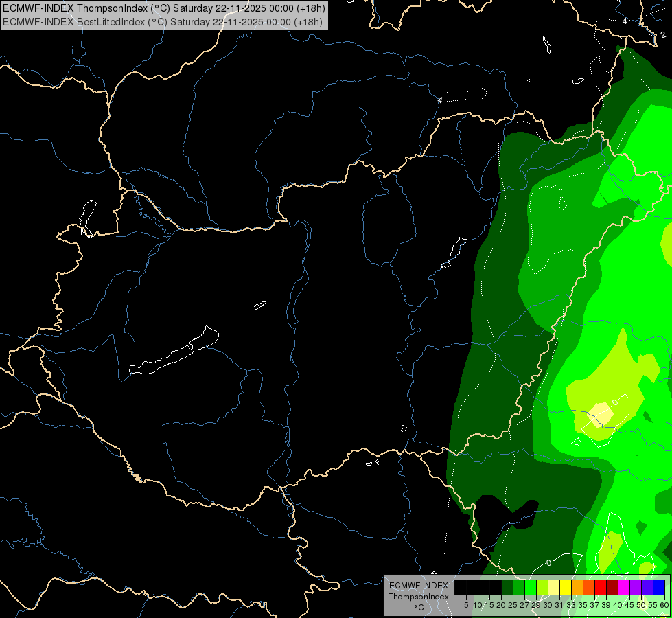Click the BestLiftedIndex title line at top

(x=163, y=22)
